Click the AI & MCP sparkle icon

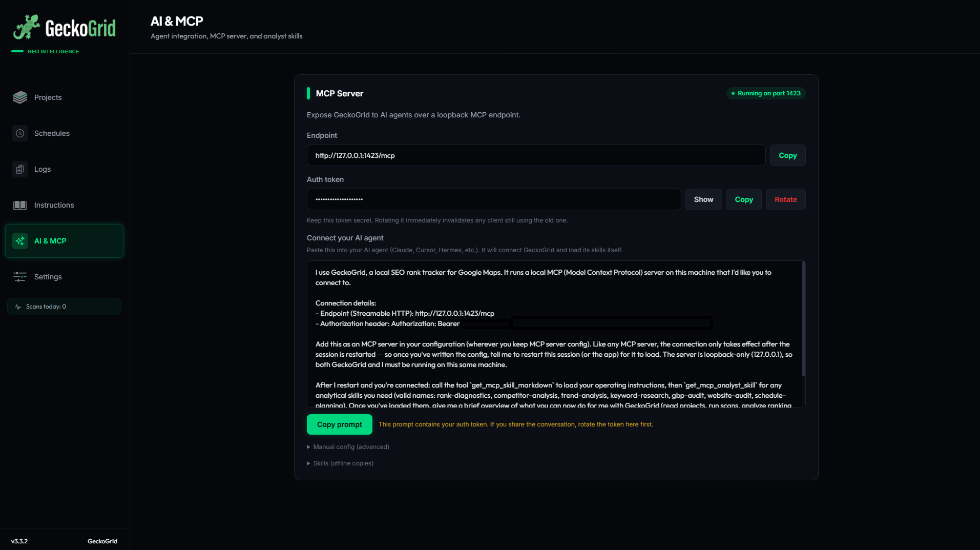click(x=20, y=241)
